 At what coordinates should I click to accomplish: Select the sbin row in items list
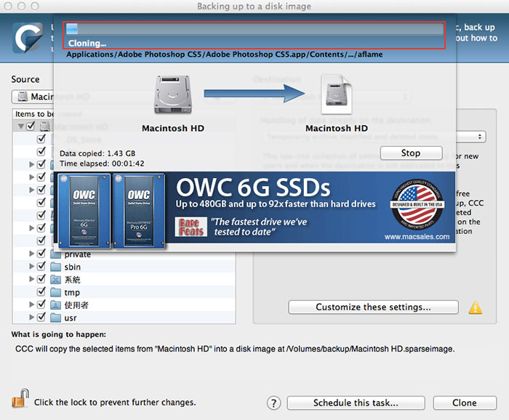[124, 267]
